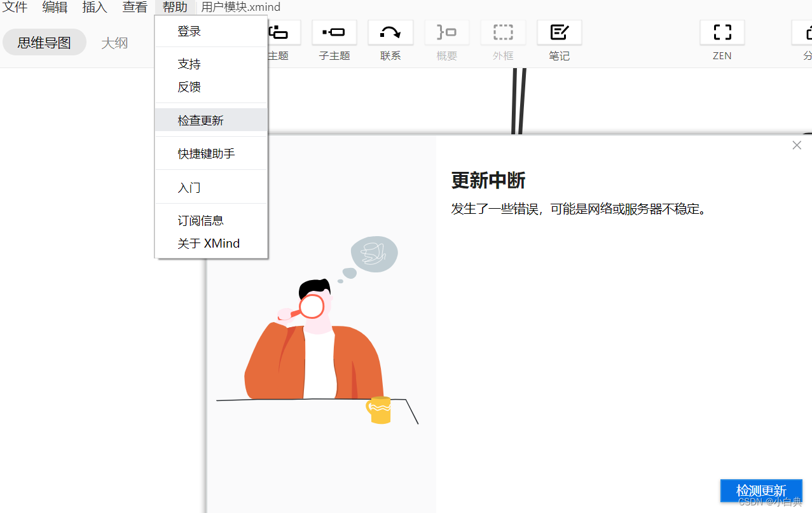The image size is (812, 513).
Task: Open the 笔记 (Notes) tool icon
Action: pyautogui.click(x=559, y=32)
